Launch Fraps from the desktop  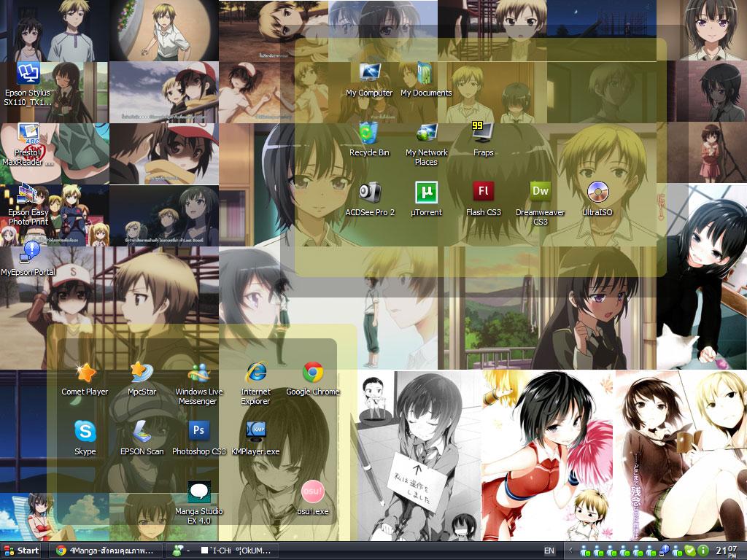[x=483, y=139]
